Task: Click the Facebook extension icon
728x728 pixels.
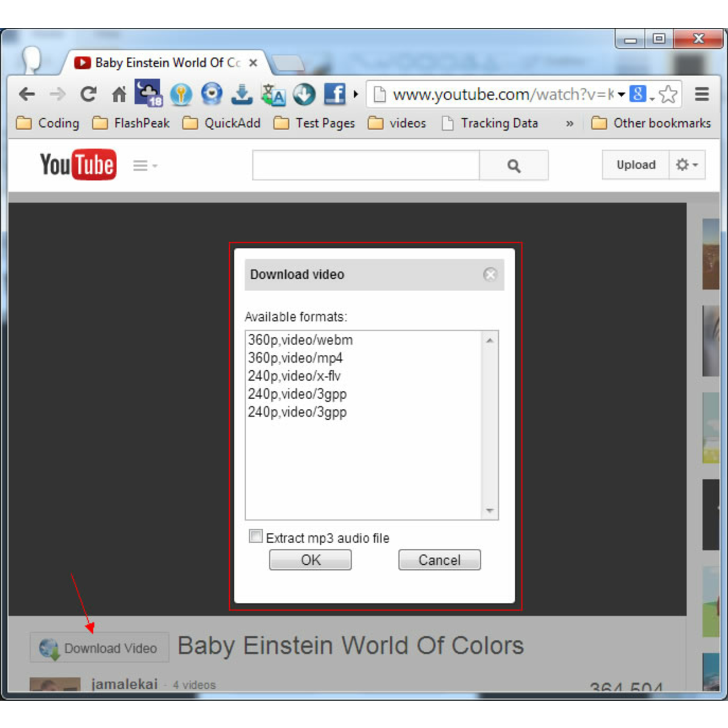Action: pyautogui.click(x=334, y=94)
